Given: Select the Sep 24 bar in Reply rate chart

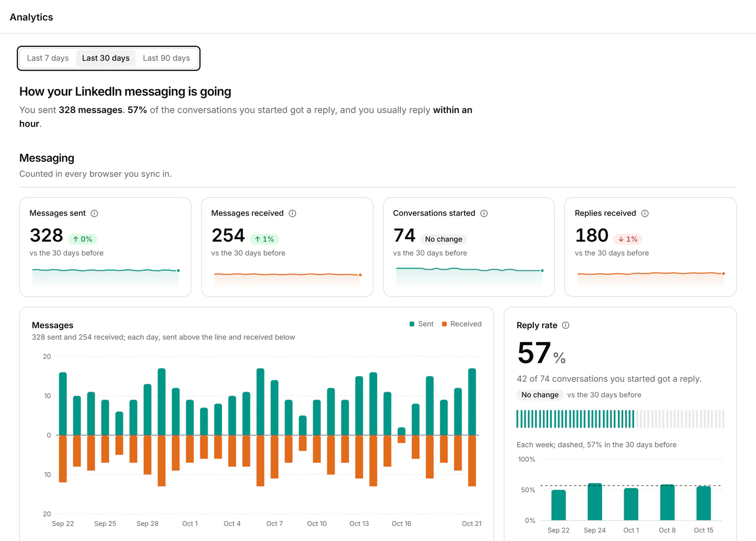Looking at the screenshot, I should point(595,502).
